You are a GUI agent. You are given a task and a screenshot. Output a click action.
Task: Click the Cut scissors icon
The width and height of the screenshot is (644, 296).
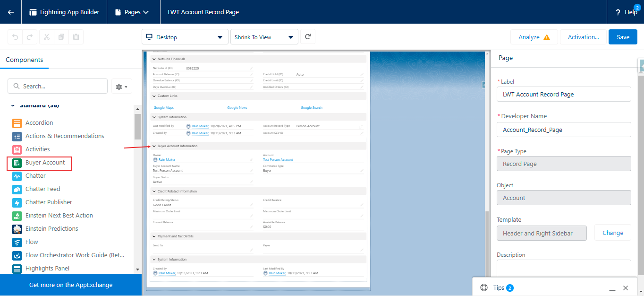pyautogui.click(x=47, y=37)
